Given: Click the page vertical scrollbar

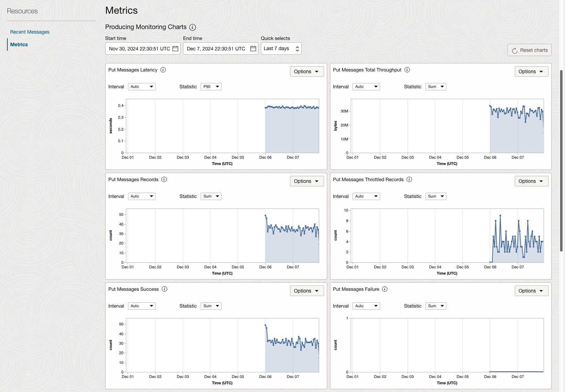Looking at the screenshot, I should [561, 161].
